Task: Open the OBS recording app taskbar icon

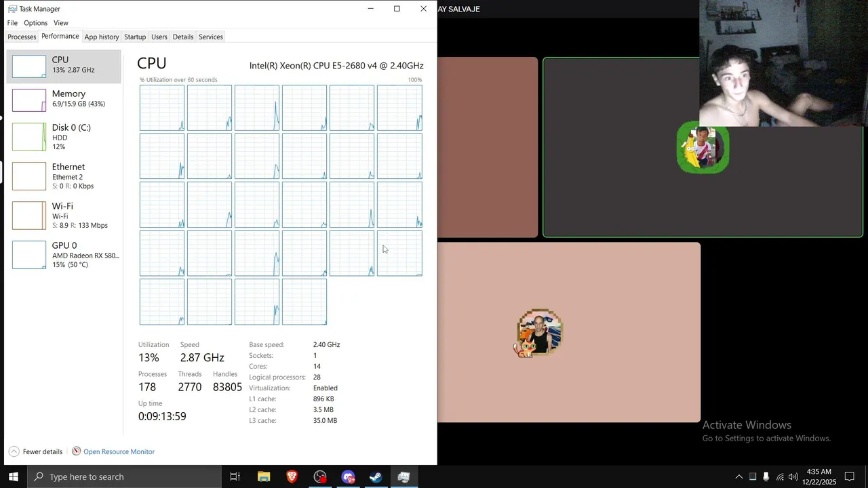Action: pyautogui.click(x=320, y=476)
